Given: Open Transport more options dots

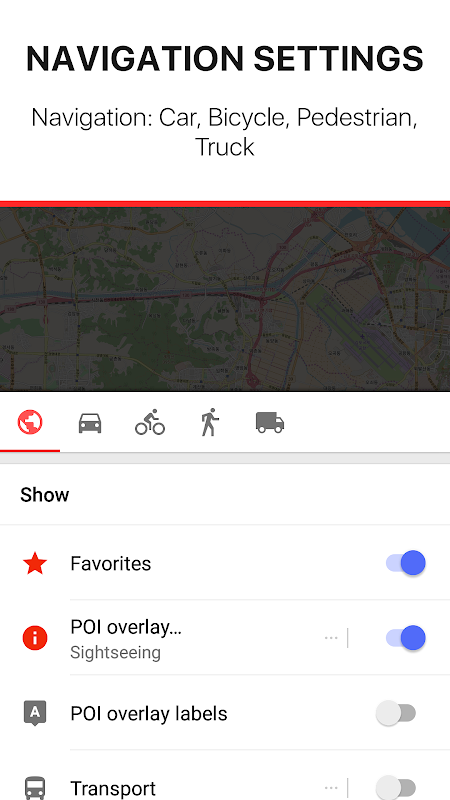Looking at the screenshot, I should [331, 788].
